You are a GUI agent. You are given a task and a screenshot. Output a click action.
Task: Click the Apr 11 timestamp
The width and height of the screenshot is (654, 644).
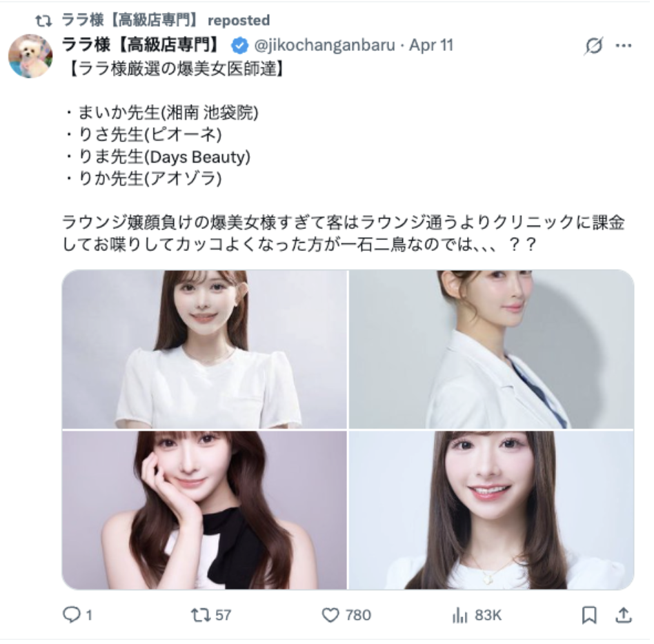(x=431, y=45)
